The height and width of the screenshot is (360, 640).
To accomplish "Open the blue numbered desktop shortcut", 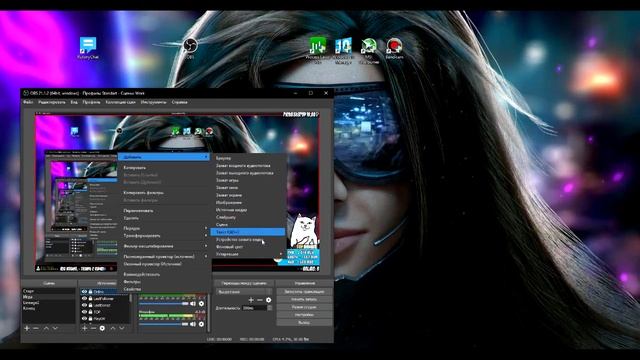I will tap(343, 50).
